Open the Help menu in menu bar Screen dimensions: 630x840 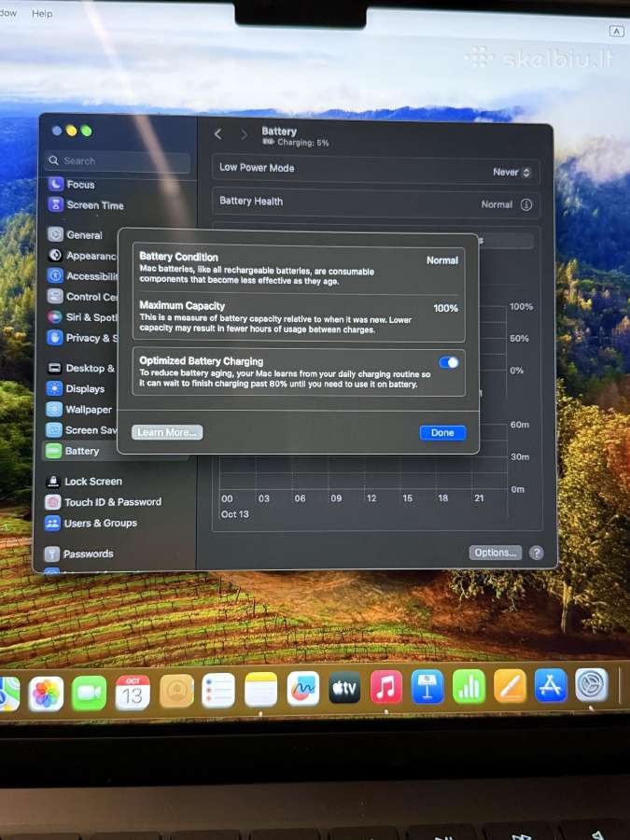click(42, 13)
